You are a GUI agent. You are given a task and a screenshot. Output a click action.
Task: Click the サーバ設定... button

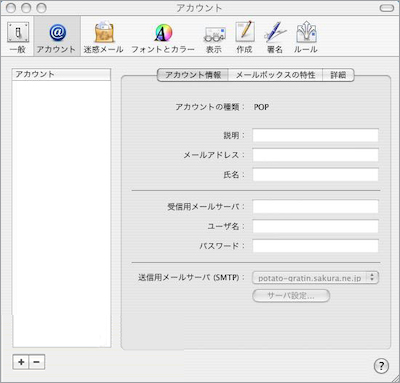point(291,296)
